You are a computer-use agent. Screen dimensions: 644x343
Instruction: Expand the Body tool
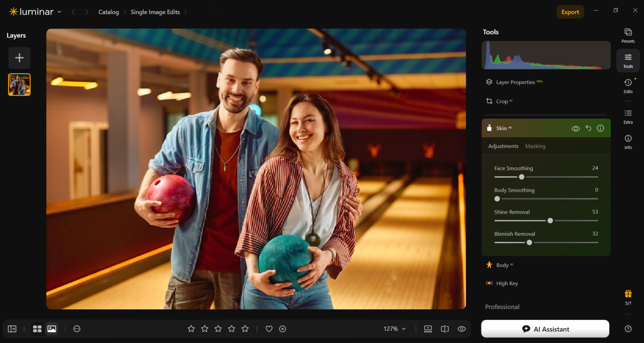546,265
